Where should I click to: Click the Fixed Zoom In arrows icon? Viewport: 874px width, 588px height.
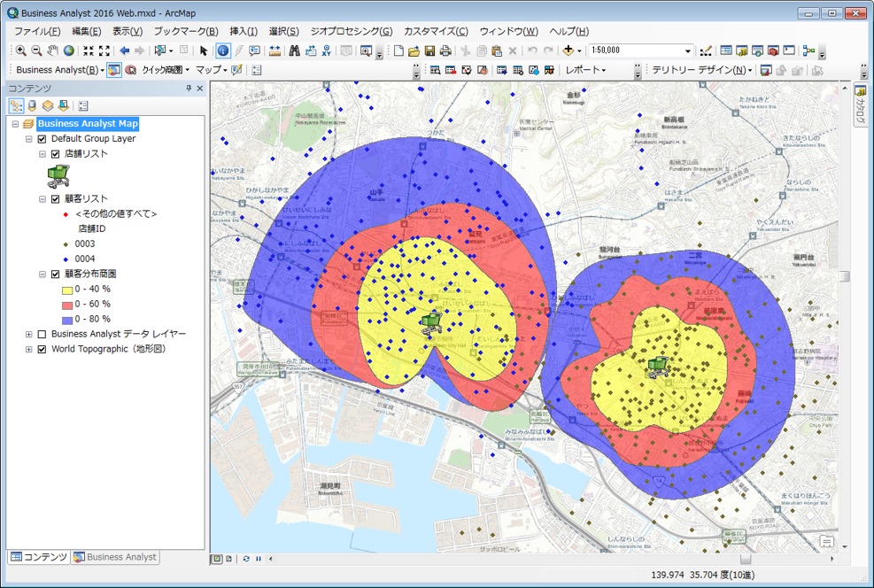pyautogui.click(x=88, y=50)
